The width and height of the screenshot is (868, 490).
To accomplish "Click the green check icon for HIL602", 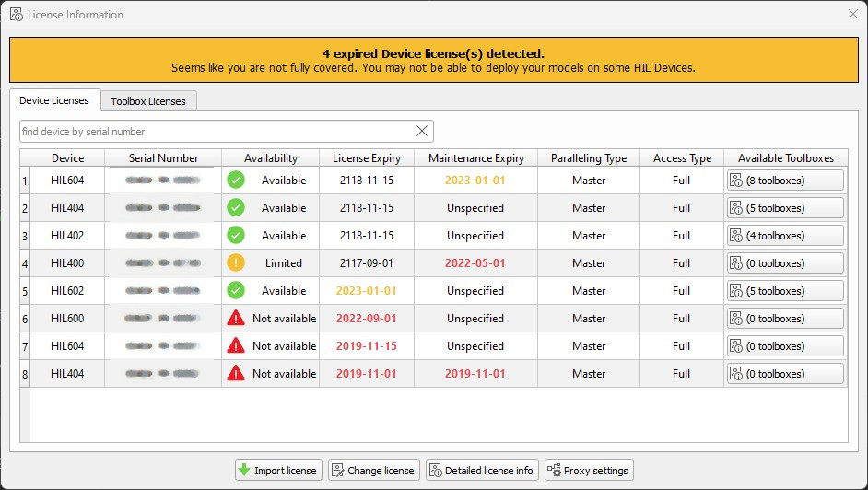I will (x=236, y=291).
